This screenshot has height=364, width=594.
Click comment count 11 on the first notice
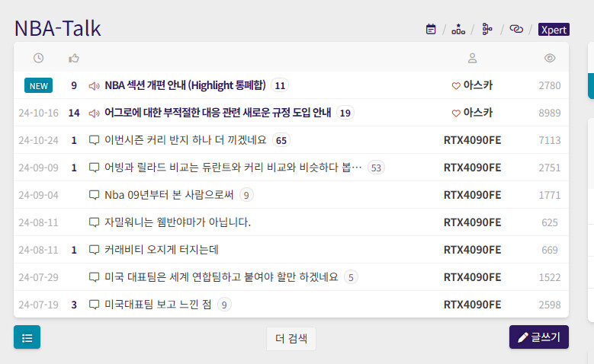click(x=280, y=85)
